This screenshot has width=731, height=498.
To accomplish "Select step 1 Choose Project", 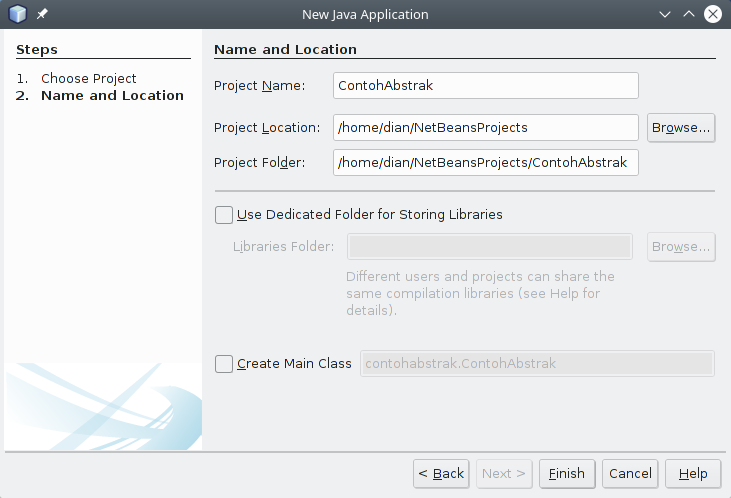I will pos(89,78).
